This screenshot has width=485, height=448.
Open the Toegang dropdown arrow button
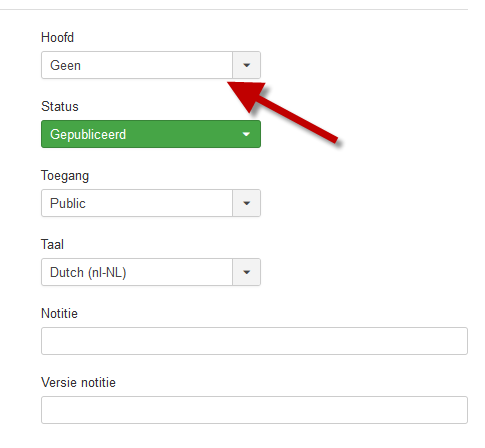[x=247, y=203]
